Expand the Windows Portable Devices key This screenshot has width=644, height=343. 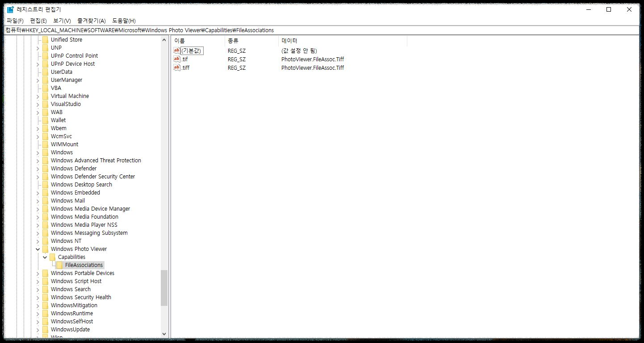point(38,273)
